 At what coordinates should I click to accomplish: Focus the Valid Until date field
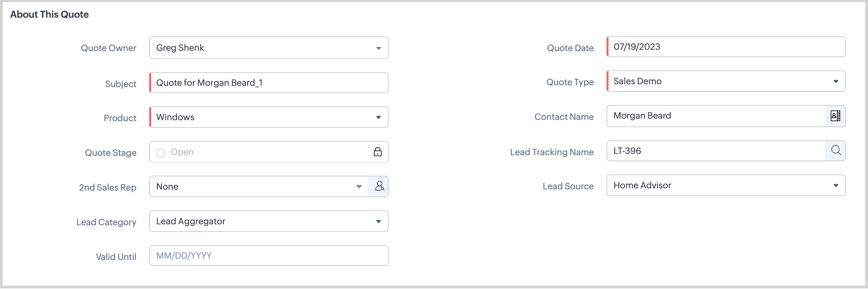click(x=269, y=256)
